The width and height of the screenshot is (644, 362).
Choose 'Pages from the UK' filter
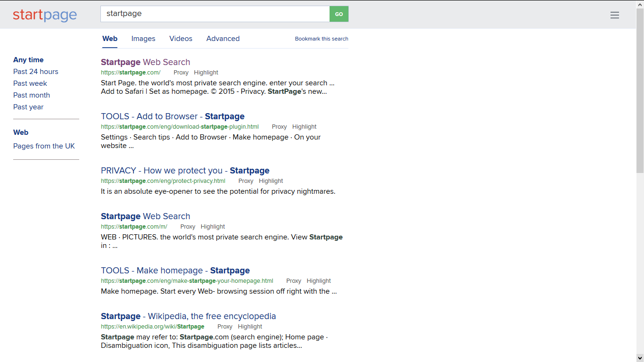(x=44, y=146)
